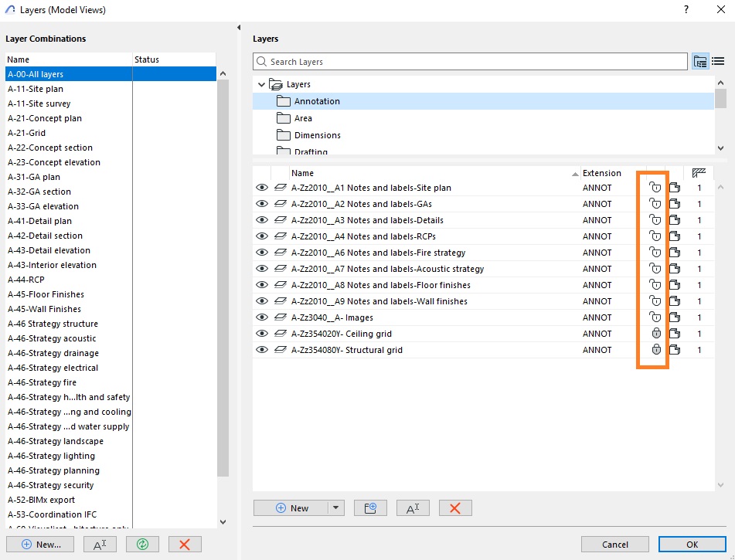Viewport: 735px width, 560px height.
Task: Click New layer button
Action: pos(291,508)
